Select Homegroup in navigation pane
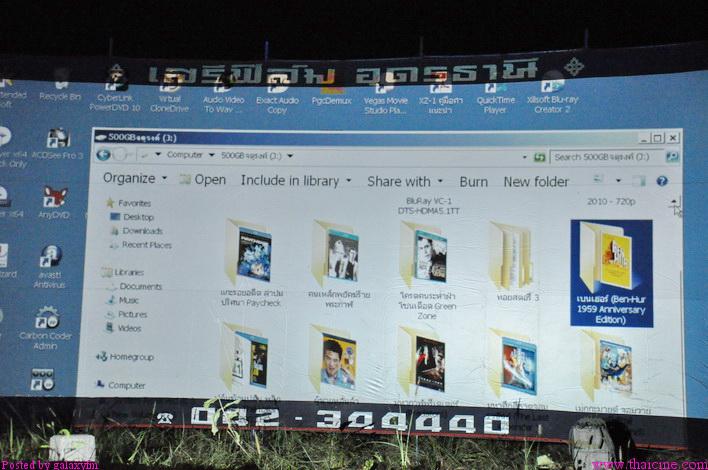 tap(125, 357)
